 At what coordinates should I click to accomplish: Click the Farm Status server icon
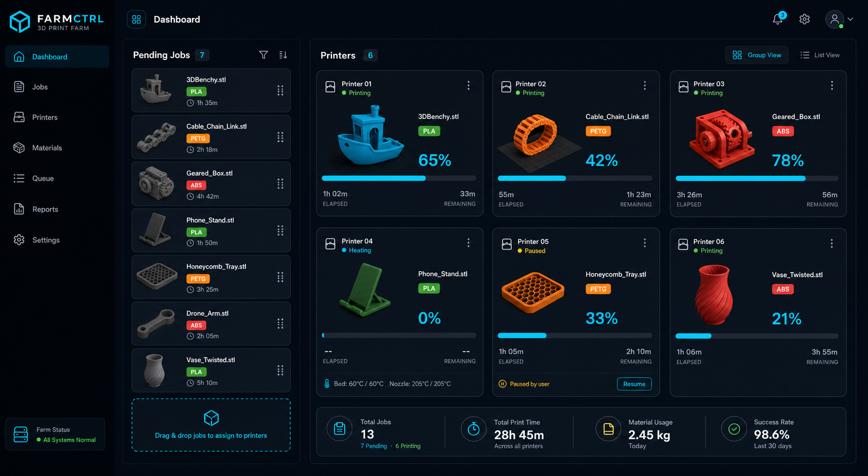(x=21, y=434)
